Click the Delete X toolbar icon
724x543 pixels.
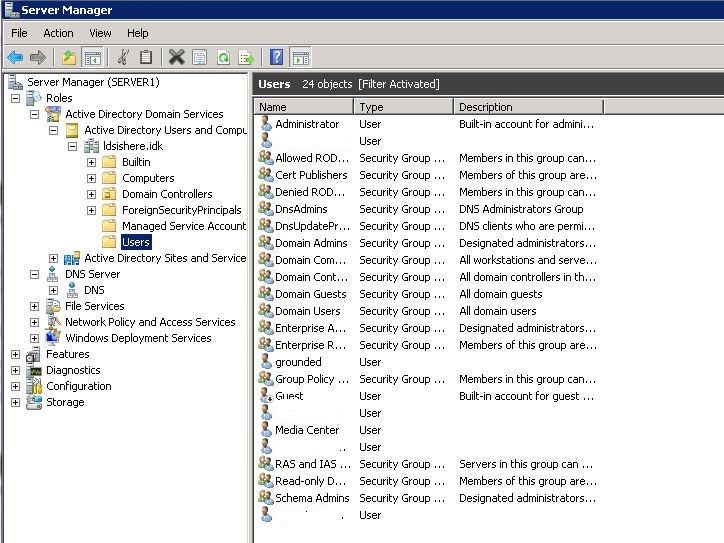point(177,57)
